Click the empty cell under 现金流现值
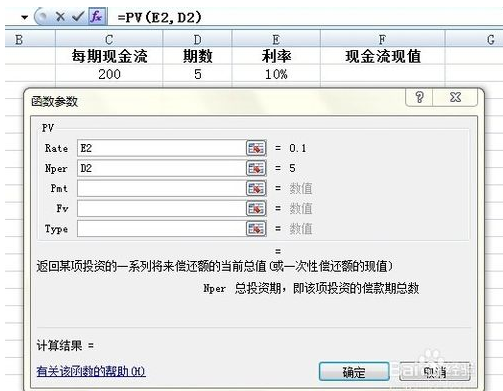 tap(383, 74)
